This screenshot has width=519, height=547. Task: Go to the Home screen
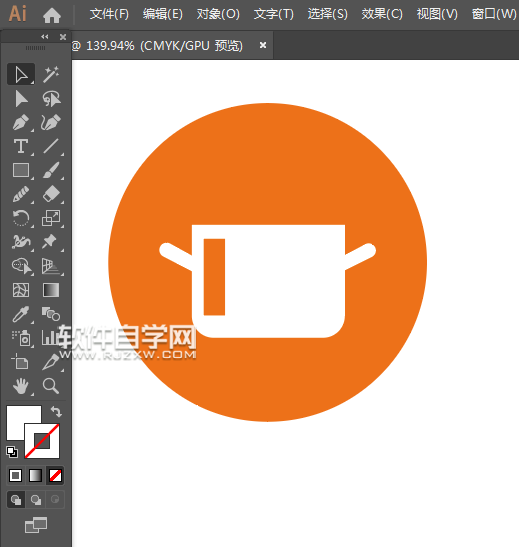[x=52, y=15]
